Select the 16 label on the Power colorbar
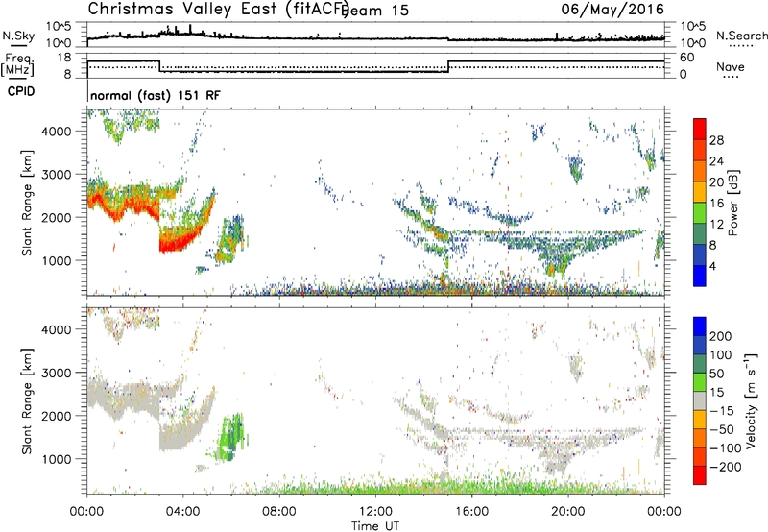This screenshot has height=532, width=768. pos(716,204)
